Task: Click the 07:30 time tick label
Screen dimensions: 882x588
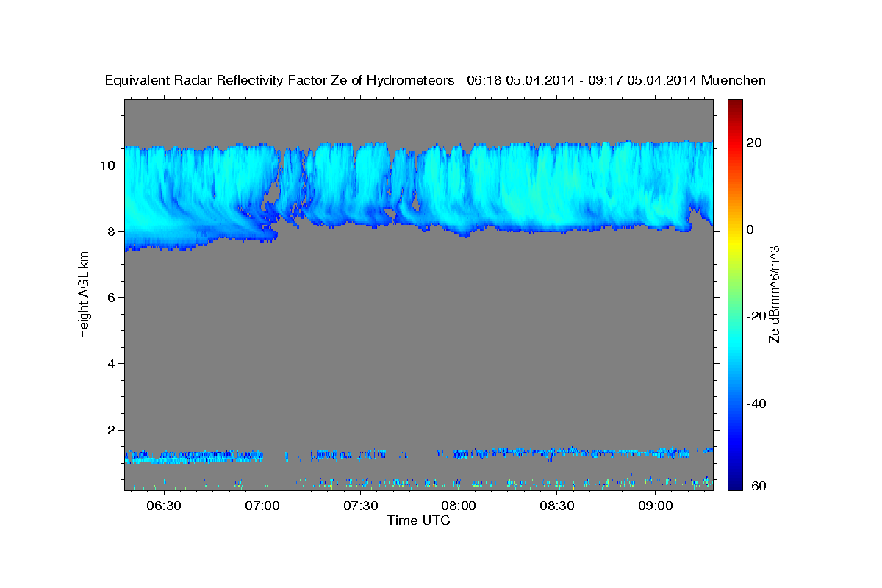Action: (360, 506)
